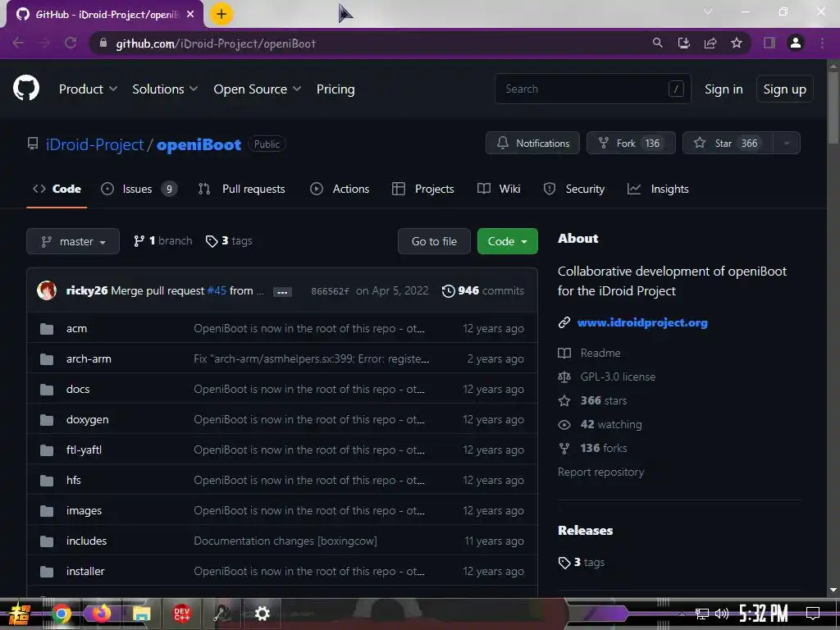The height and width of the screenshot is (630, 840).
Task: Open the notification center icon
Action: [813, 614]
